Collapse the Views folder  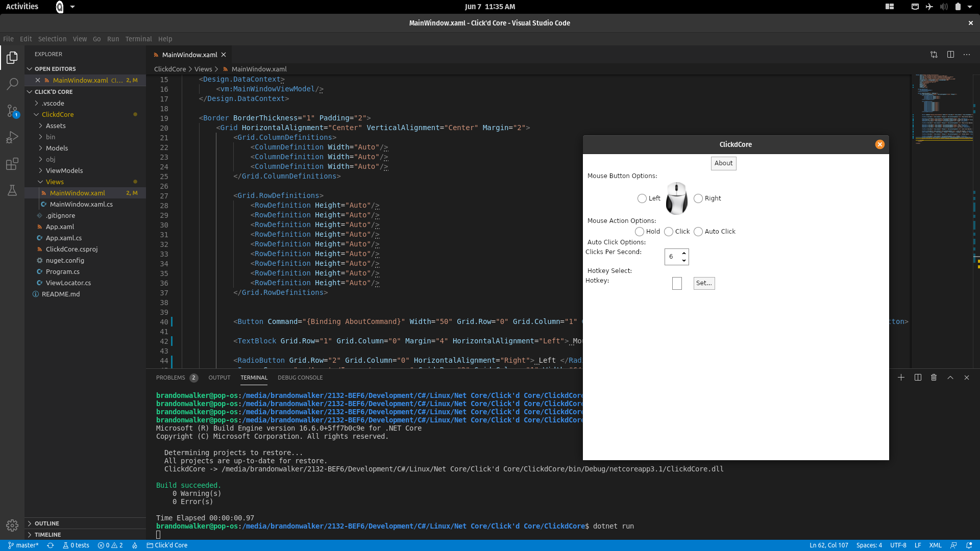[55, 182]
